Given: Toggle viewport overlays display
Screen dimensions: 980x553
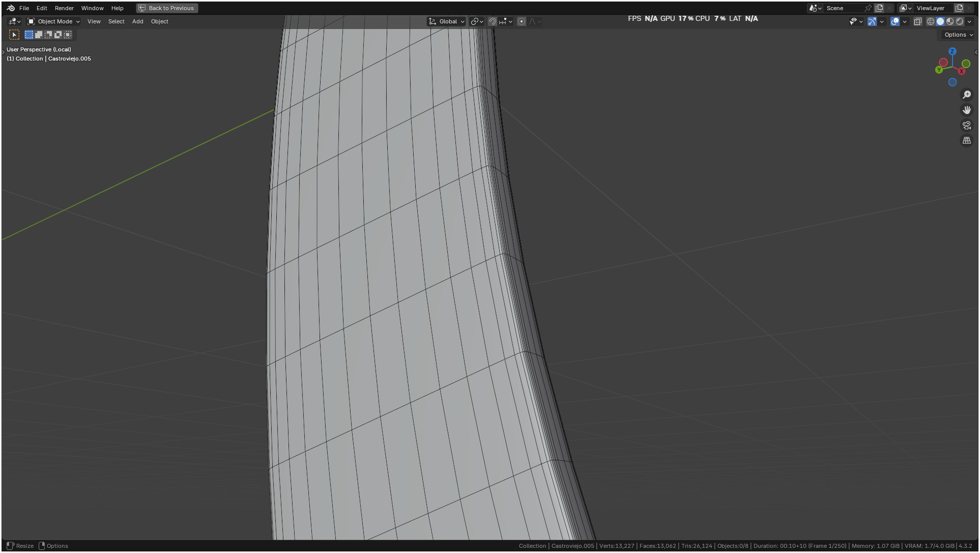Looking at the screenshot, I should [x=895, y=21].
